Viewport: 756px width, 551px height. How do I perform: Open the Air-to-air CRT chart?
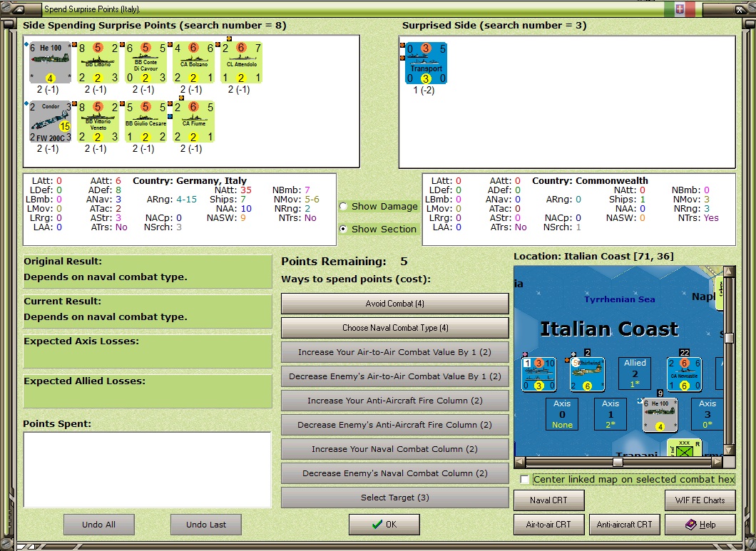pyautogui.click(x=548, y=525)
